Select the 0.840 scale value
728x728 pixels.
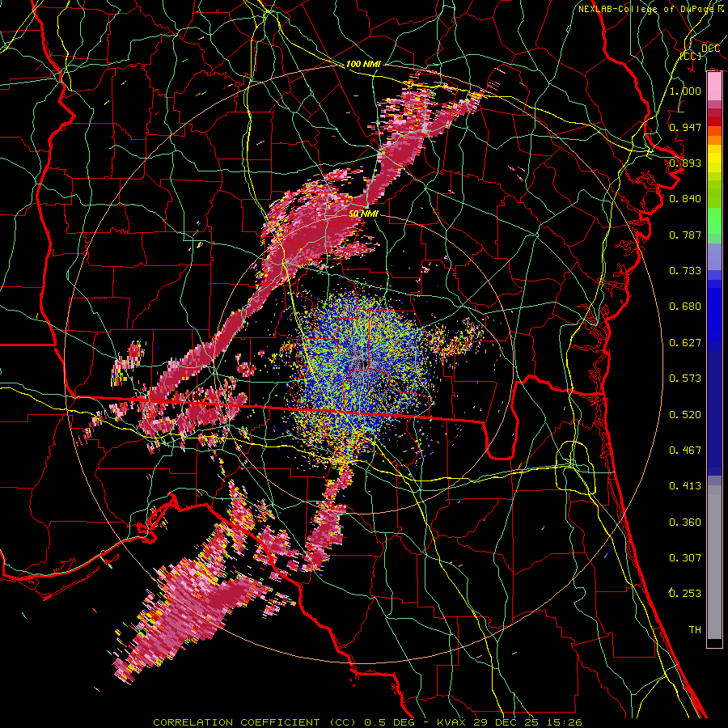tap(685, 199)
